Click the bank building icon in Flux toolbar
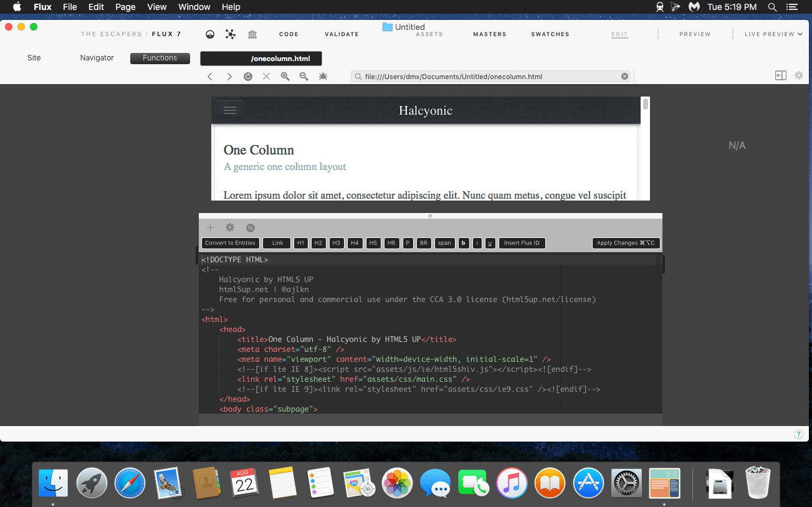 (x=252, y=34)
